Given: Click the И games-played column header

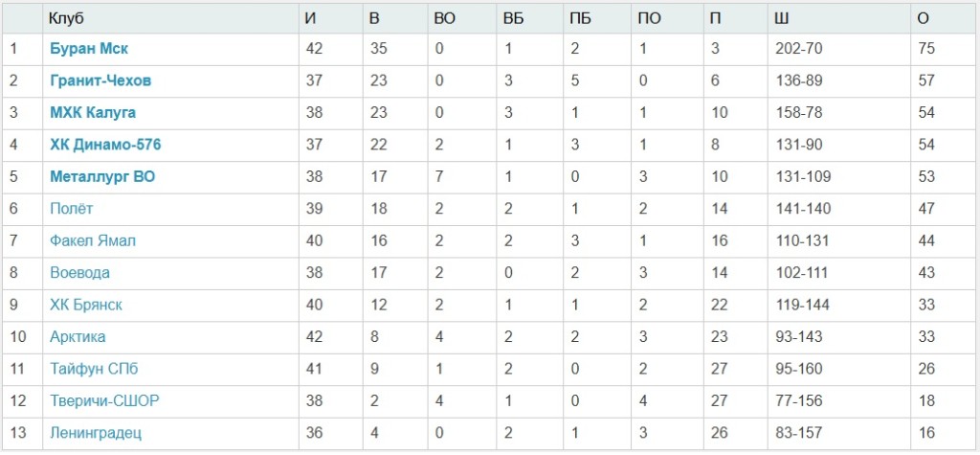Looking at the screenshot, I should (308, 17).
